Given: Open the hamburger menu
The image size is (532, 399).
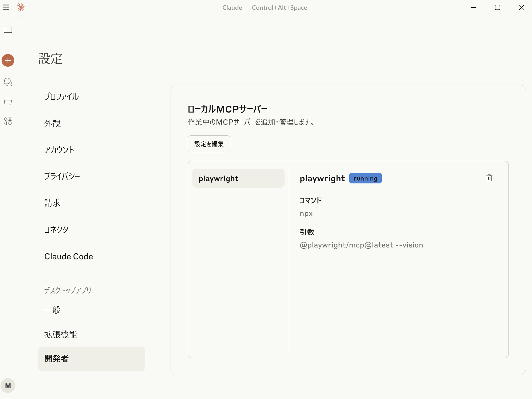Looking at the screenshot, I should [x=6, y=7].
